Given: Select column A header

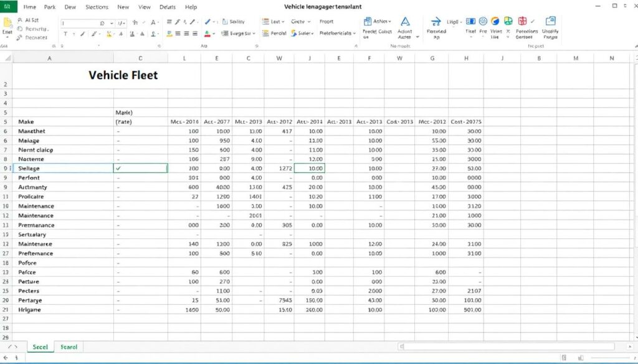Looking at the screenshot, I should point(50,58).
